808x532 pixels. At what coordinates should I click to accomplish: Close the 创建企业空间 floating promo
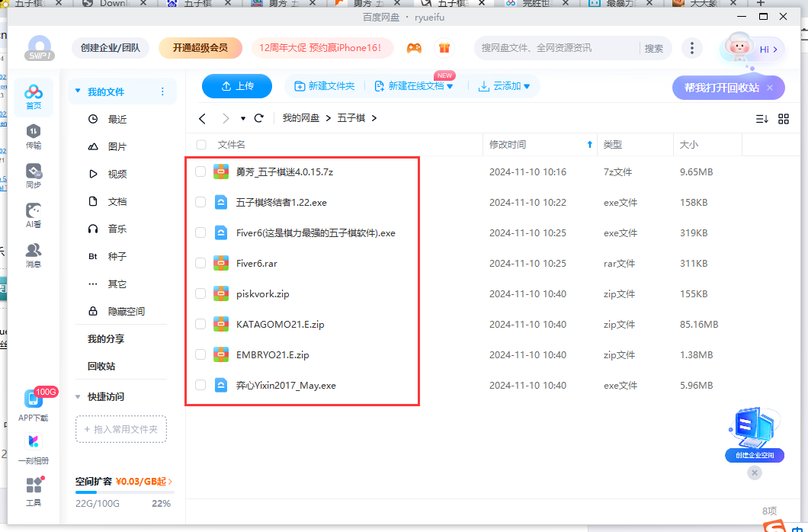click(x=755, y=473)
